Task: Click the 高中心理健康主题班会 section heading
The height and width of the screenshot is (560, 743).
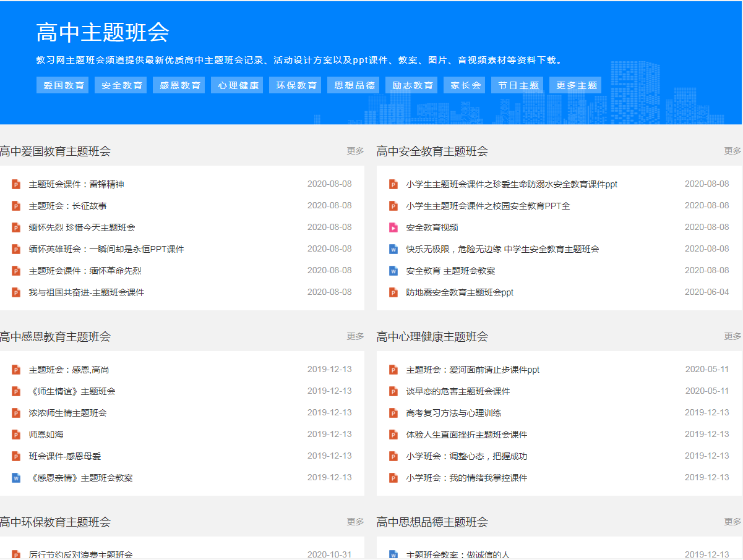Action: point(432,337)
